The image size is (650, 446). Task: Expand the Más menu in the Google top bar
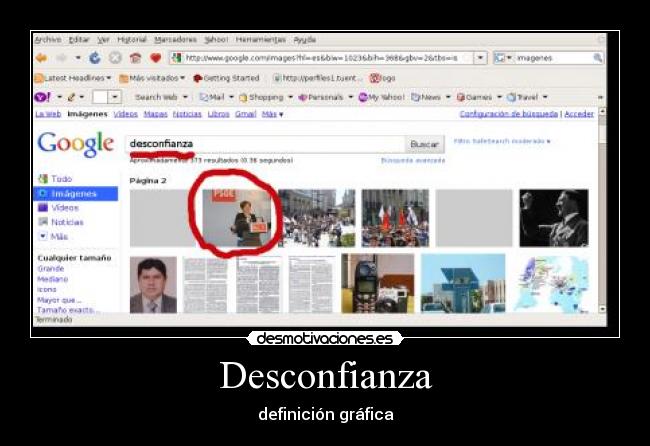pyautogui.click(x=272, y=114)
